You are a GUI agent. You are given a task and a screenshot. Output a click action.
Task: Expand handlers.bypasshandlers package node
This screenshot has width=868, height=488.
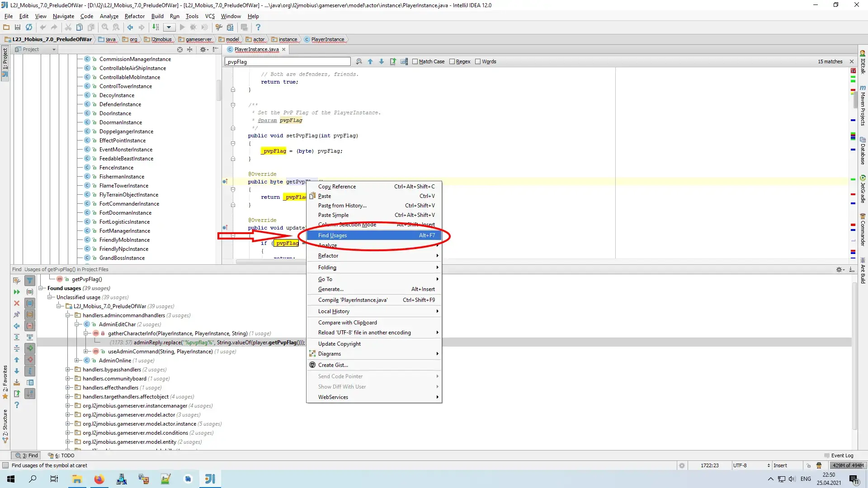point(68,370)
